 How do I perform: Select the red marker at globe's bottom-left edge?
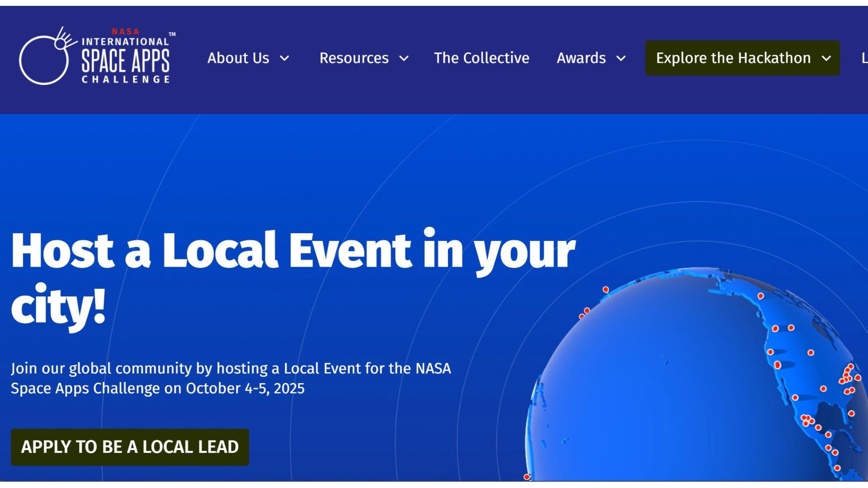pyautogui.click(x=527, y=477)
